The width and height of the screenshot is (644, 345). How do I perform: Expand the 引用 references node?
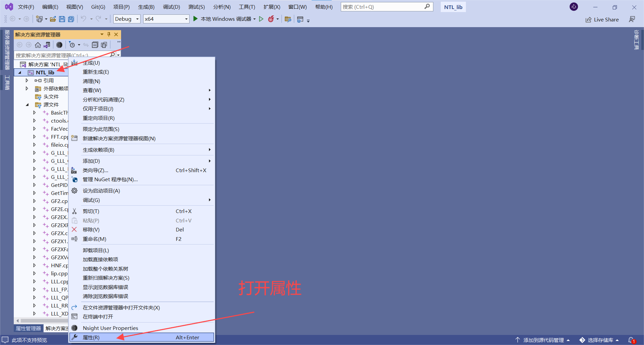coord(27,80)
